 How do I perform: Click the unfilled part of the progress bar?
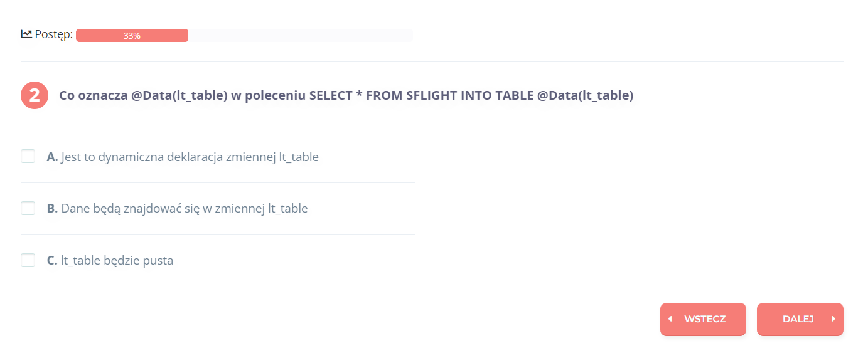(x=301, y=36)
